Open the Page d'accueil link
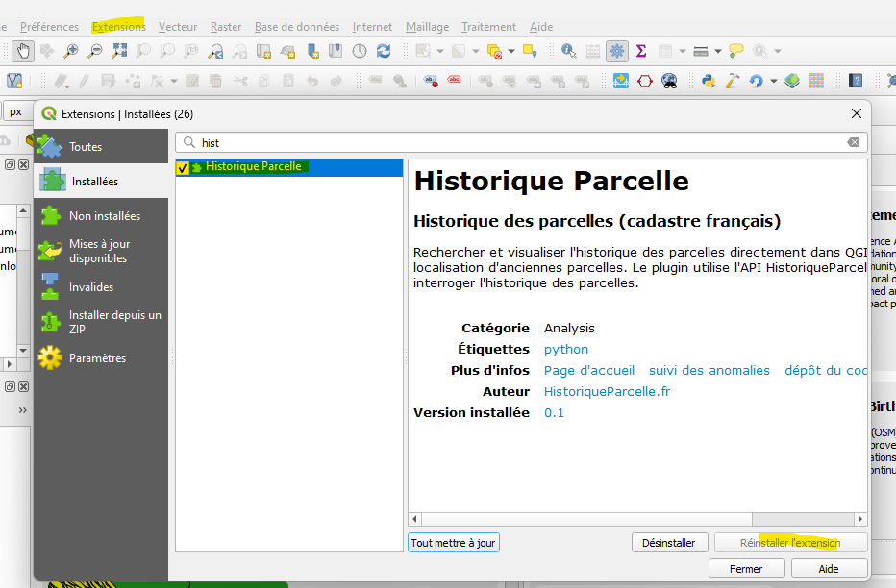Screen dimensions: 896x588 pos(589,371)
